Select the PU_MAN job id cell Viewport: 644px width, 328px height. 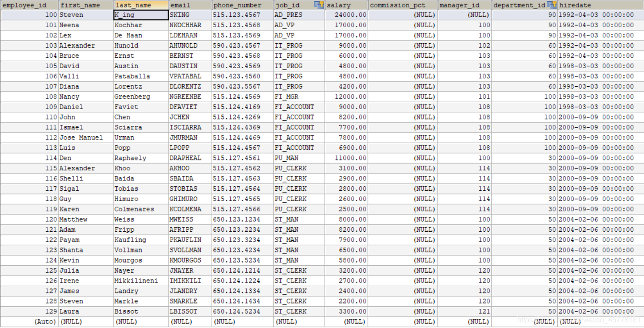[299, 158]
